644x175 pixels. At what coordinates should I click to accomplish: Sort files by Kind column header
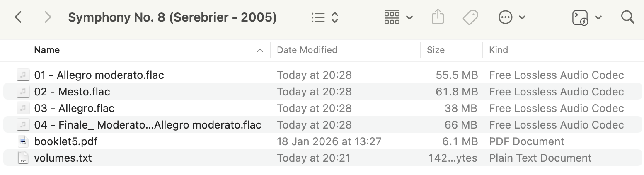499,50
